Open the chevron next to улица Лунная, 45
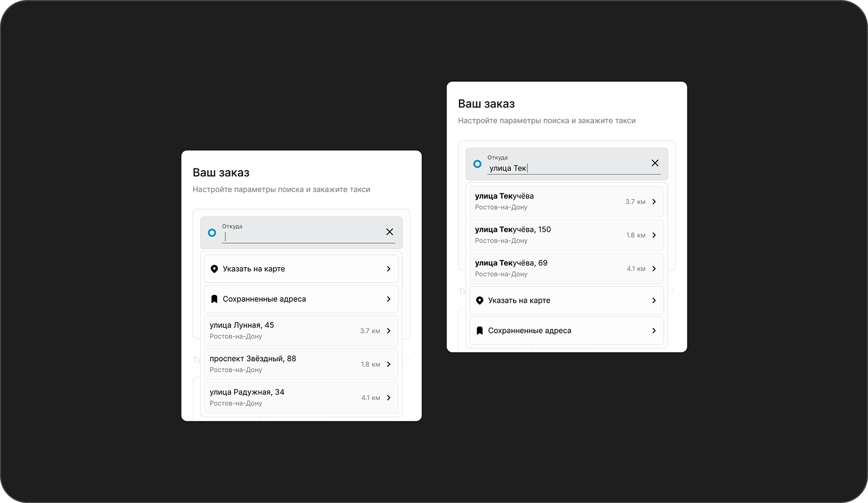The image size is (868, 503). 388,331
